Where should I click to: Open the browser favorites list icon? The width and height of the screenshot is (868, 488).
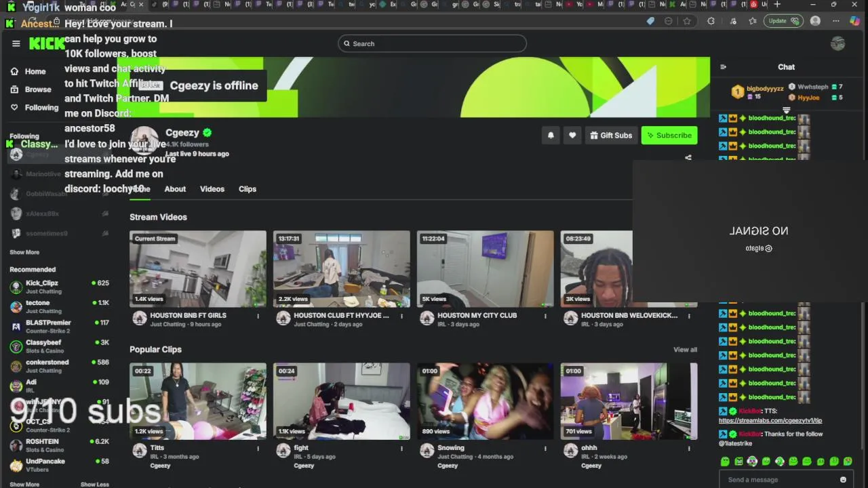tap(753, 21)
